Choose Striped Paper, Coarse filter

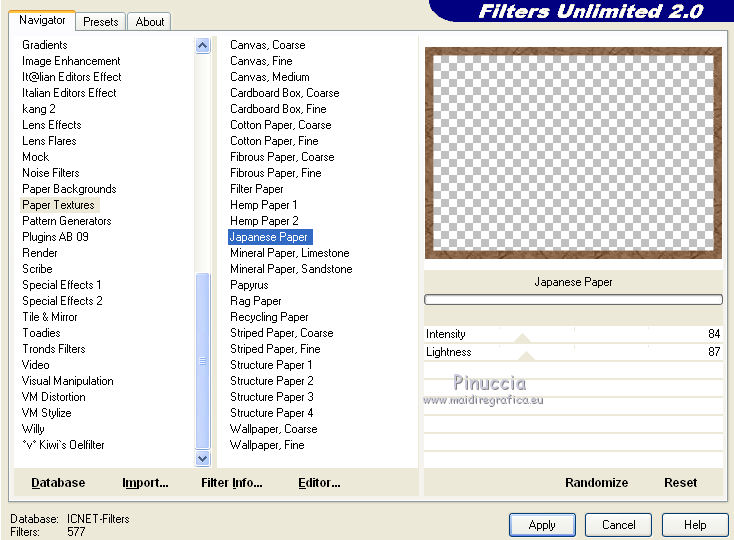pyautogui.click(x=282, y=333)
